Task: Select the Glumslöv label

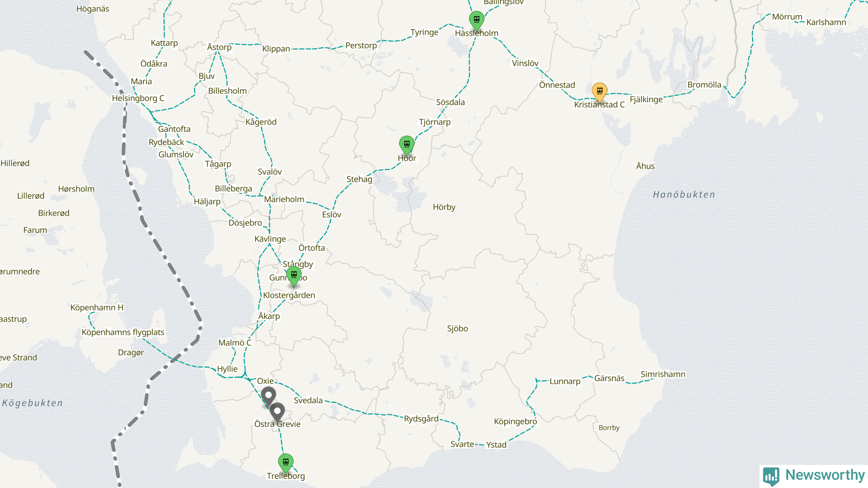Action: (x=176, y=155)
